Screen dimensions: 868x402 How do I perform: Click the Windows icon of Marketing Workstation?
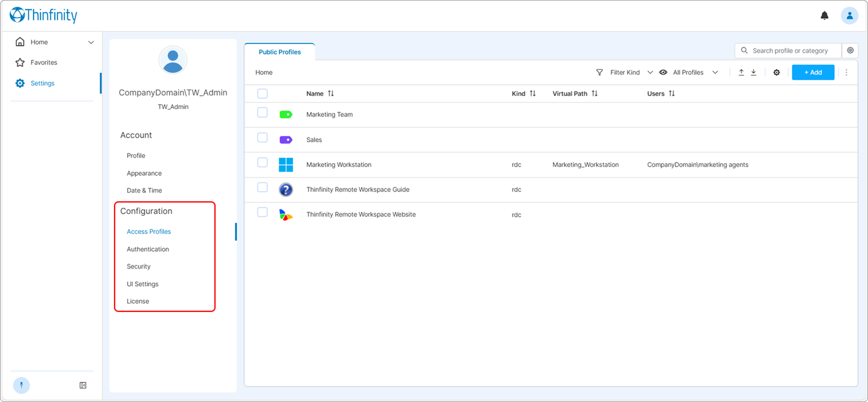click(x=286, y=165)
